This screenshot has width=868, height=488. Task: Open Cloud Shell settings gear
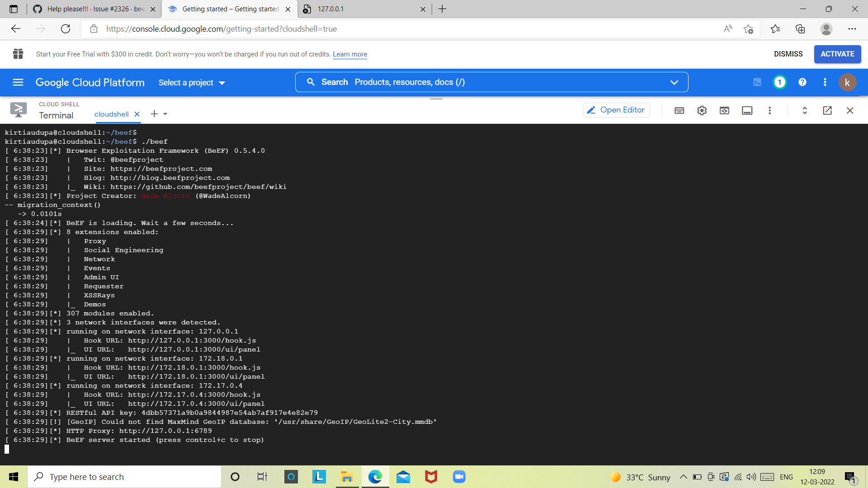point(702,110)
